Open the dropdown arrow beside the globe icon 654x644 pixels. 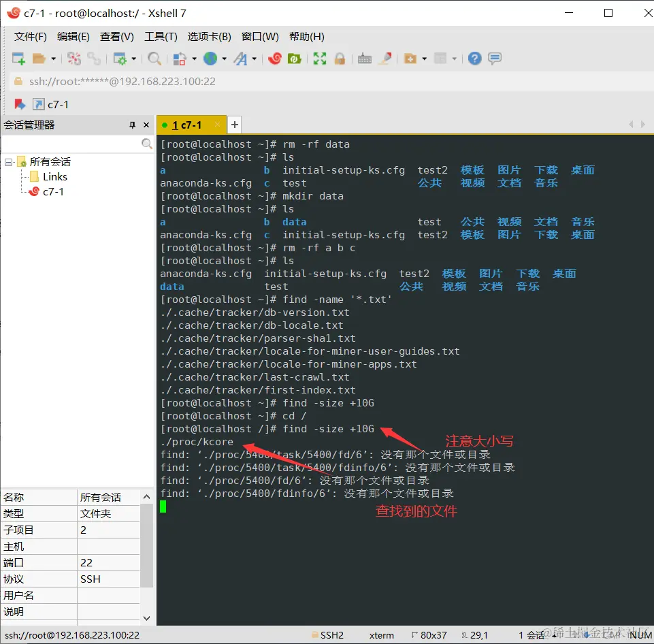(225, 59)
